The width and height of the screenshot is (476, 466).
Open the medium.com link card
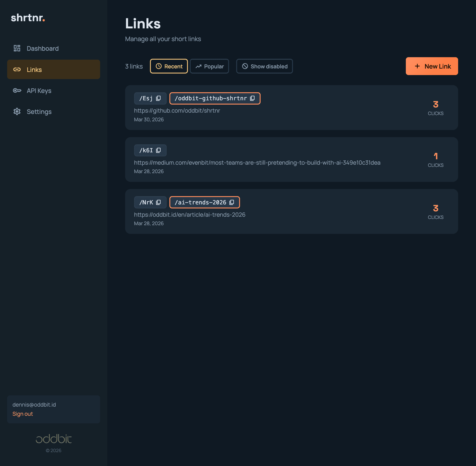(291, 160)
